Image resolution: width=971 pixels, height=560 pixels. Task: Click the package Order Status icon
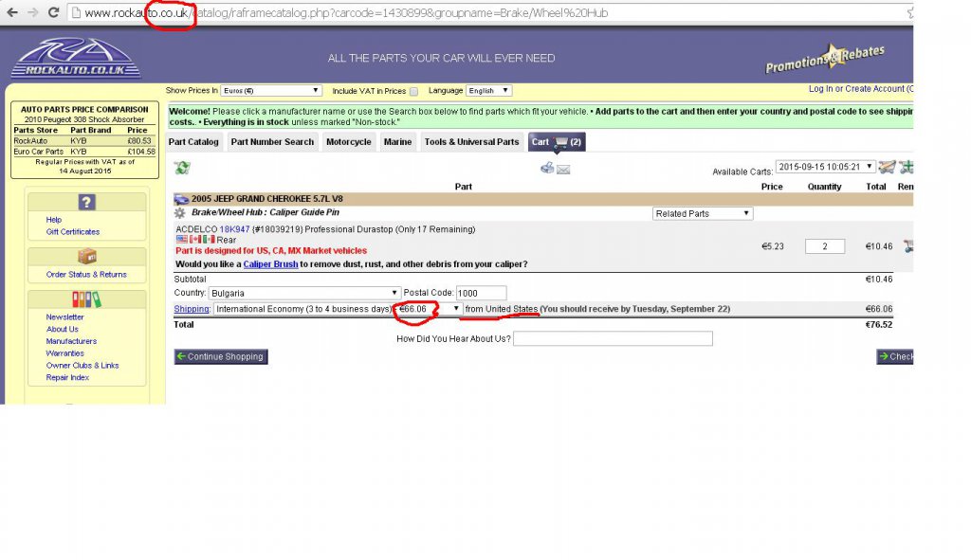coord(86,256)
